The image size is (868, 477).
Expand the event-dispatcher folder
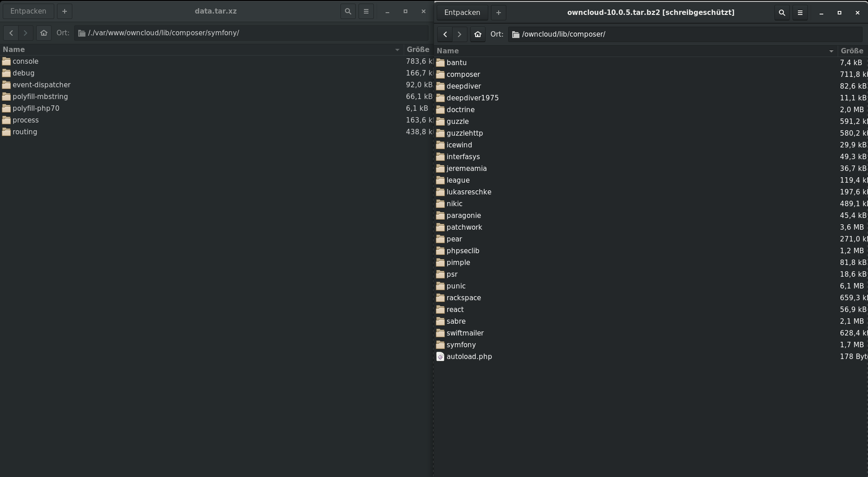click(42, 85)
